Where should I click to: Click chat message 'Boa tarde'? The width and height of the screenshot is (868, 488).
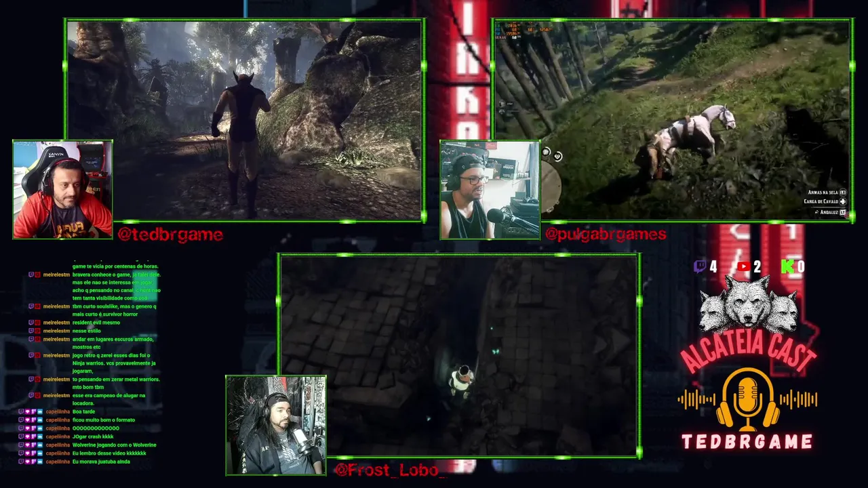click(x=83, y=412)
